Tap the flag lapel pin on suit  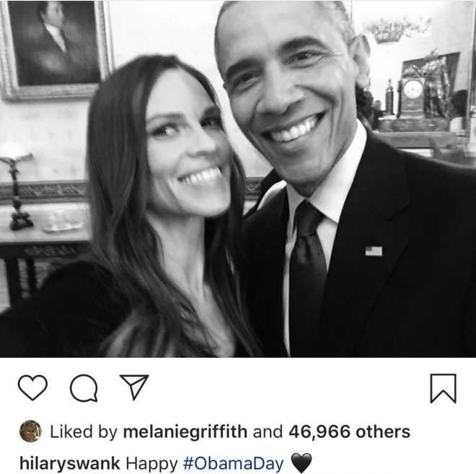374,251
